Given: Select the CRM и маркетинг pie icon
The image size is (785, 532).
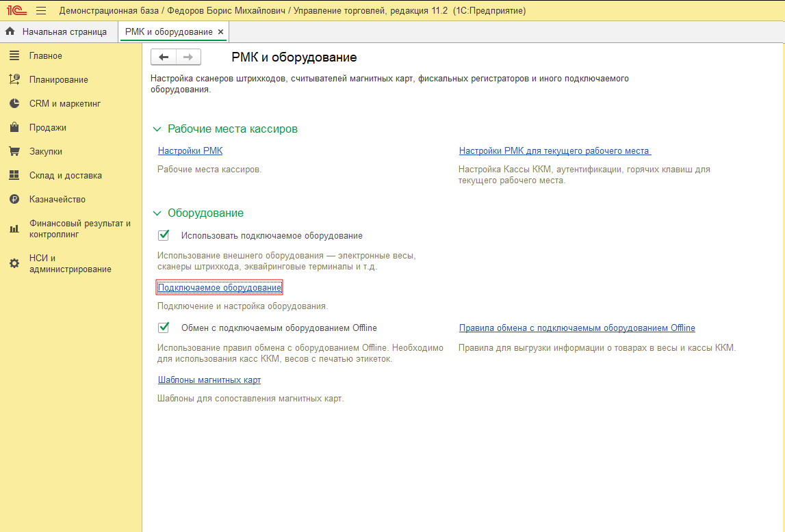Looking at the screenshot, I should point(14,103).
